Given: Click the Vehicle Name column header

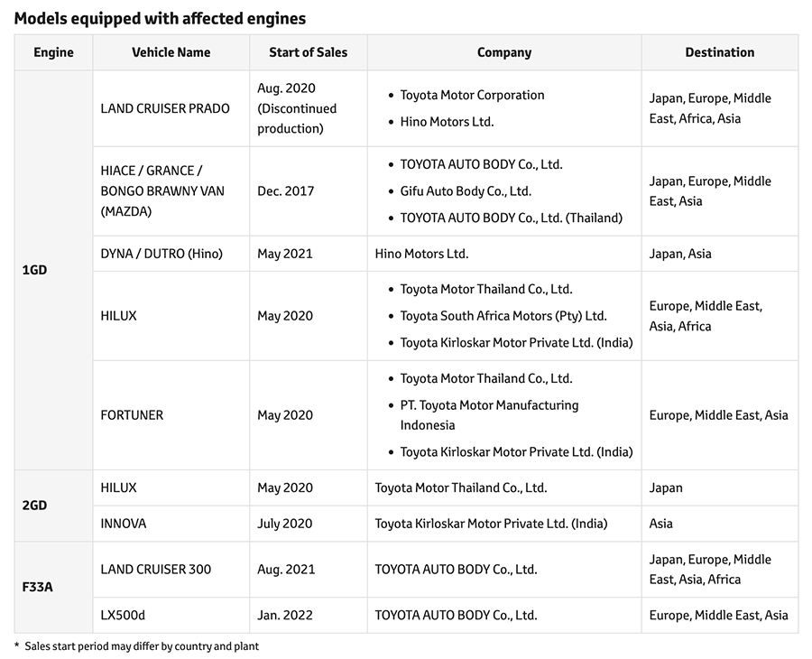Looking at the screenshot, I should click(171, 52).
